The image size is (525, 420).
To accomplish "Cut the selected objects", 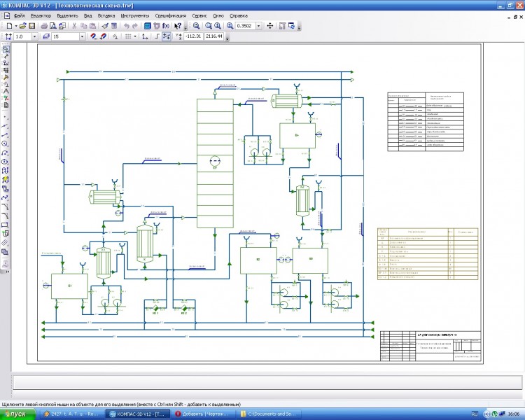I will [x=74, y=26].
